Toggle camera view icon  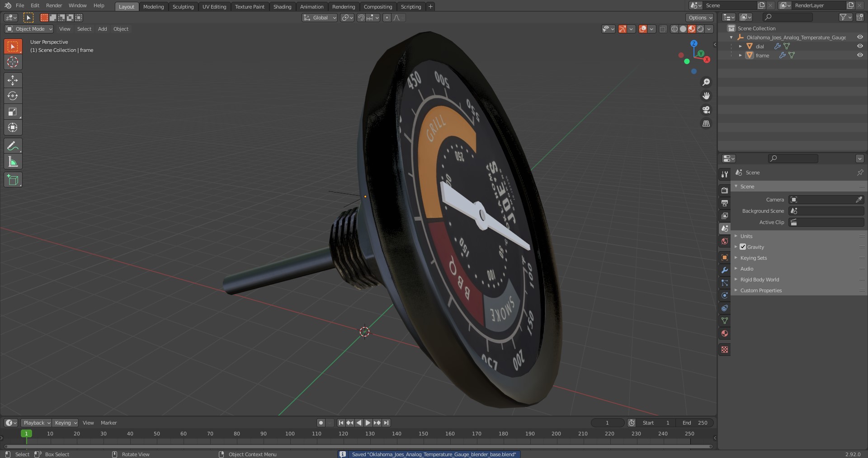(x=706, y=110)
